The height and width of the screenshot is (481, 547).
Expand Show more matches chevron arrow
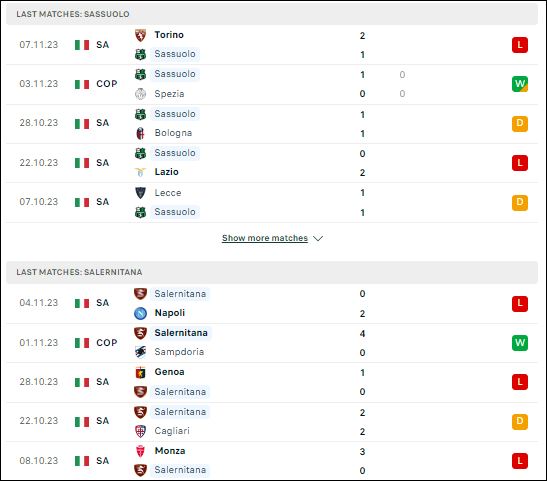point(318,239)
